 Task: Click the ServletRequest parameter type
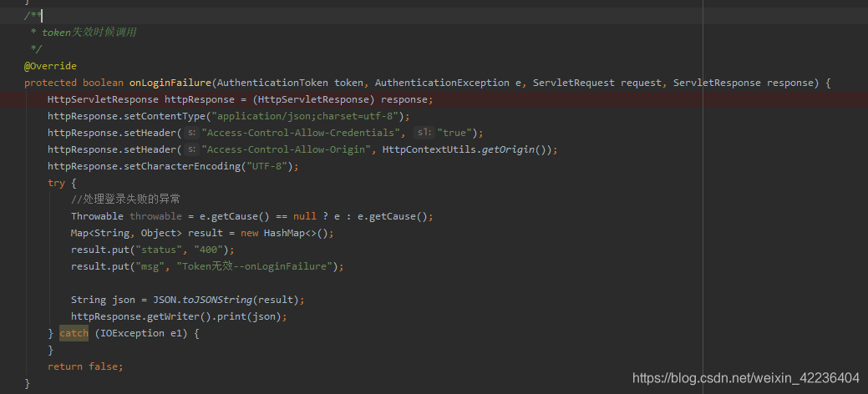click(573, 83)
